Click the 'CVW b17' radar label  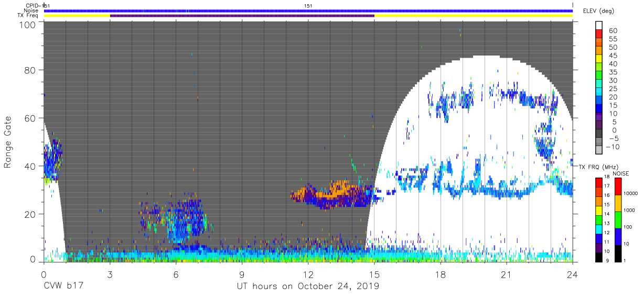click(63, 287)
